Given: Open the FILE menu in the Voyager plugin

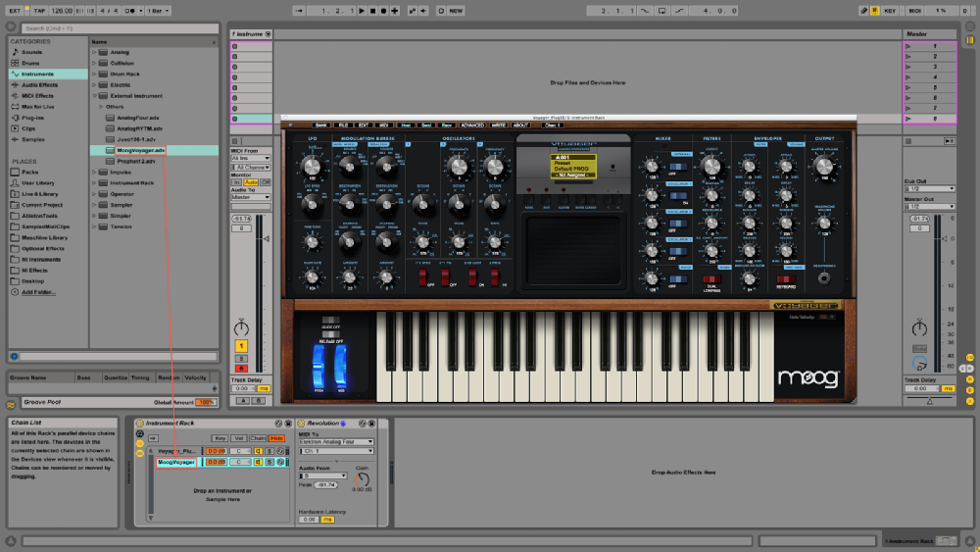Looking at the screenshot, I should tap(343, 125).
